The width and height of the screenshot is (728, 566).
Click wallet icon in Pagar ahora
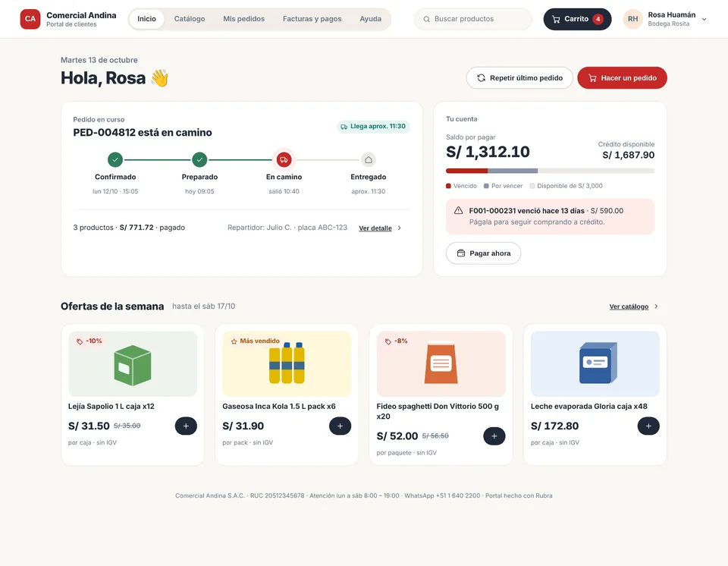461,253
